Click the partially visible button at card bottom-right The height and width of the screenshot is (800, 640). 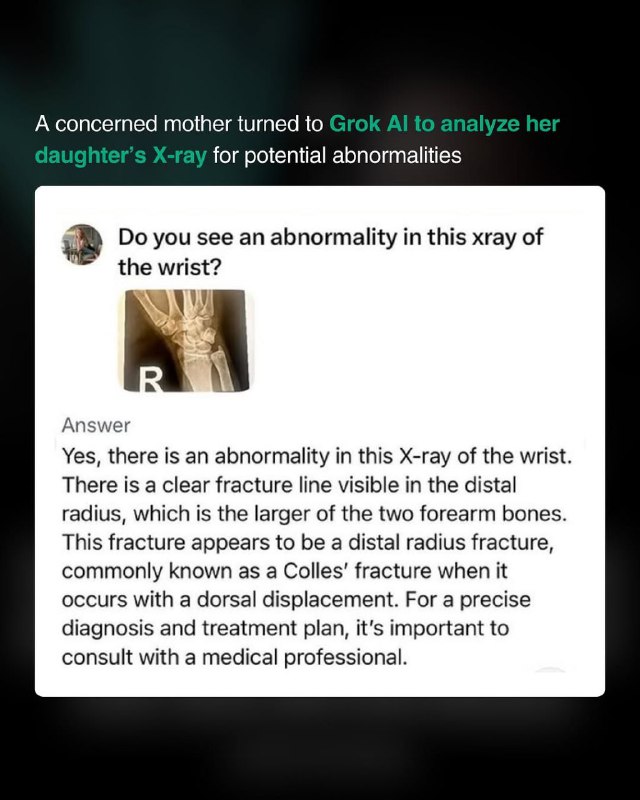coord(550,669)
